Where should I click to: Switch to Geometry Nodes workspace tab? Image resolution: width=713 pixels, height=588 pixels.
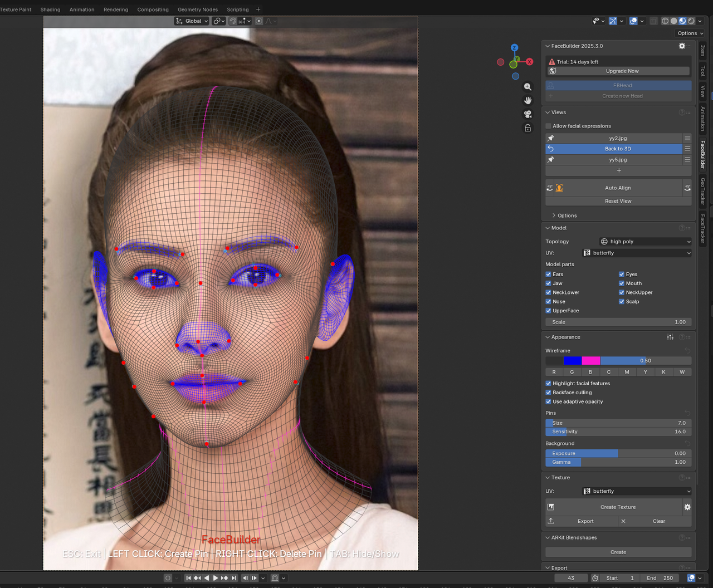coord(198,9)
